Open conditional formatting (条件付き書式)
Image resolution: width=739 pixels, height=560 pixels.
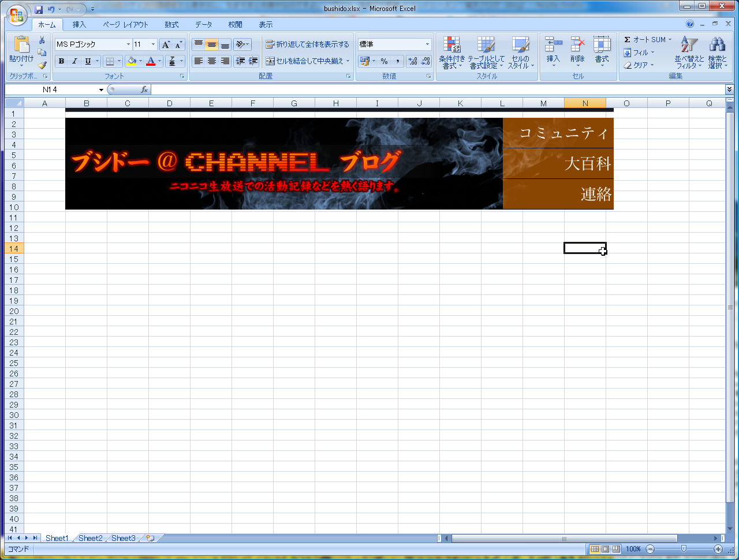click(x=451, y=53)
